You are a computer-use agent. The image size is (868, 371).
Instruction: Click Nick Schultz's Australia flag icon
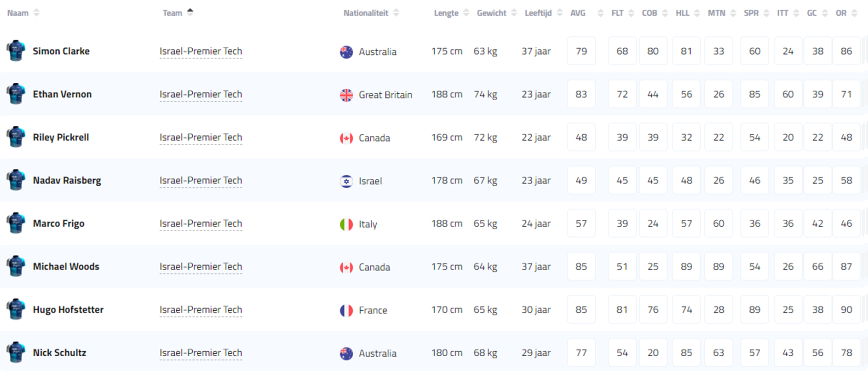346,353
